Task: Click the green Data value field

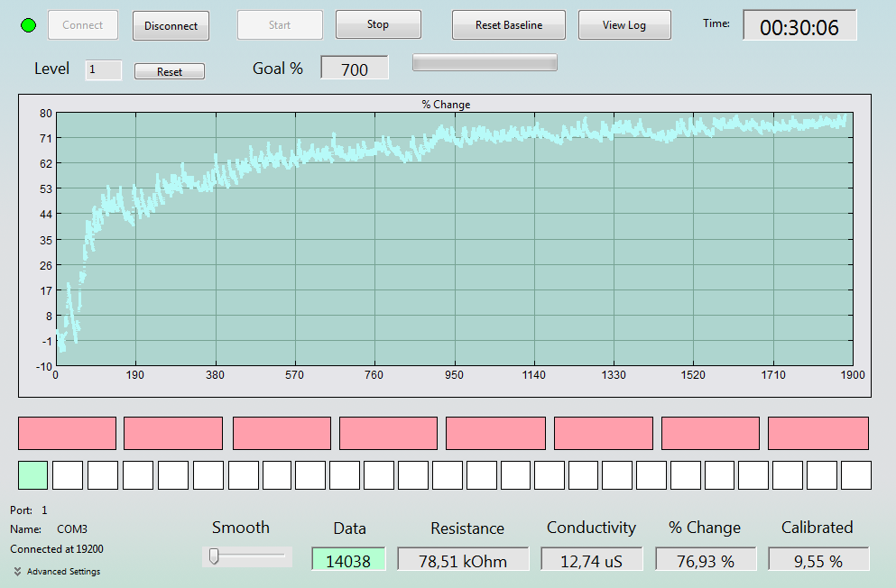Action: pos(348,559)
